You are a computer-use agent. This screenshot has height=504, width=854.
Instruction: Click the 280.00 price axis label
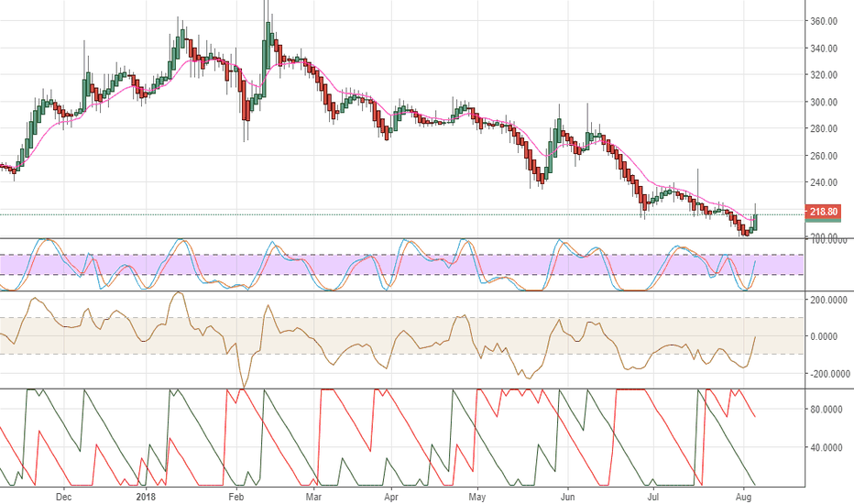[824, 128]
